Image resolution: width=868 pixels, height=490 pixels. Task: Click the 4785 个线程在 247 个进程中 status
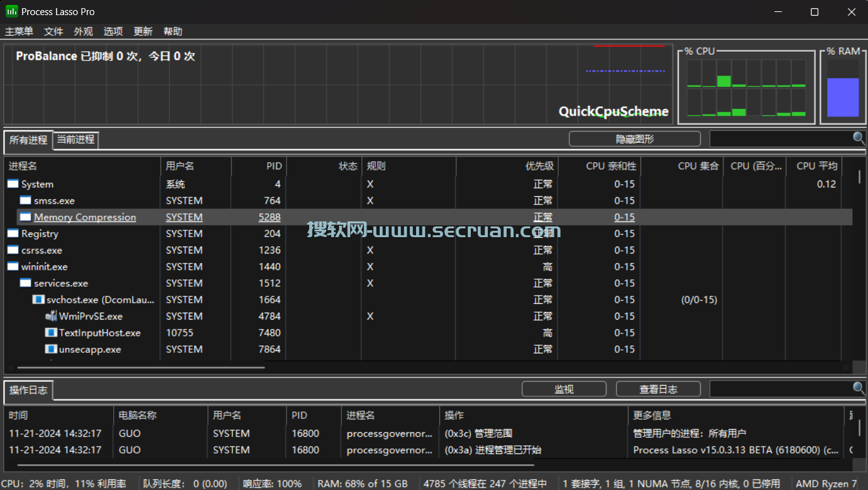click(485, 484)
